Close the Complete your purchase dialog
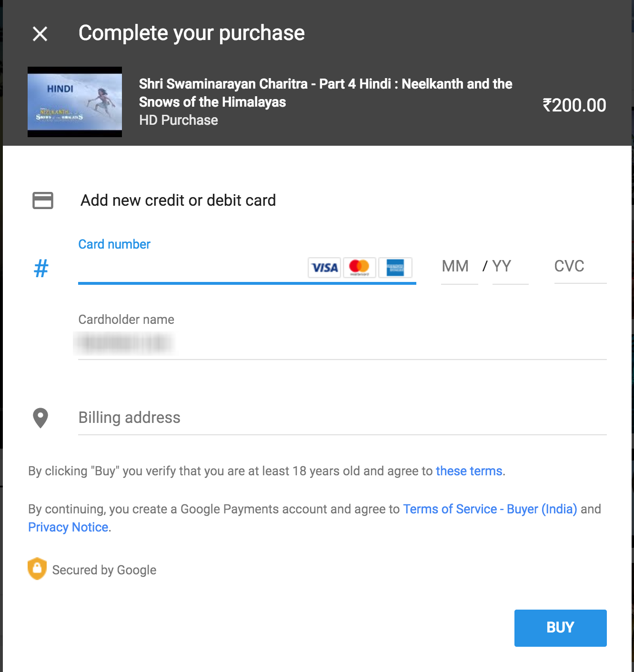The width and height of the screenshot is (634, 672). (40, 33)
